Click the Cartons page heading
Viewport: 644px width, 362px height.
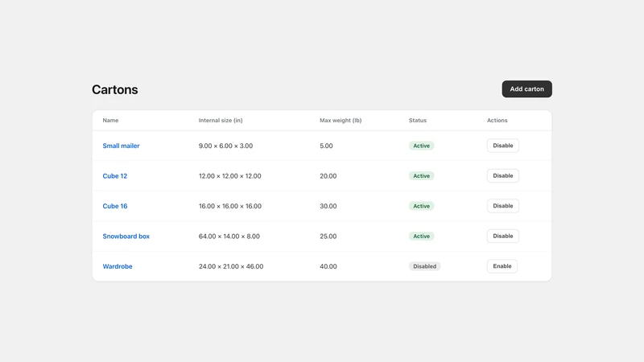click(115, 89)
